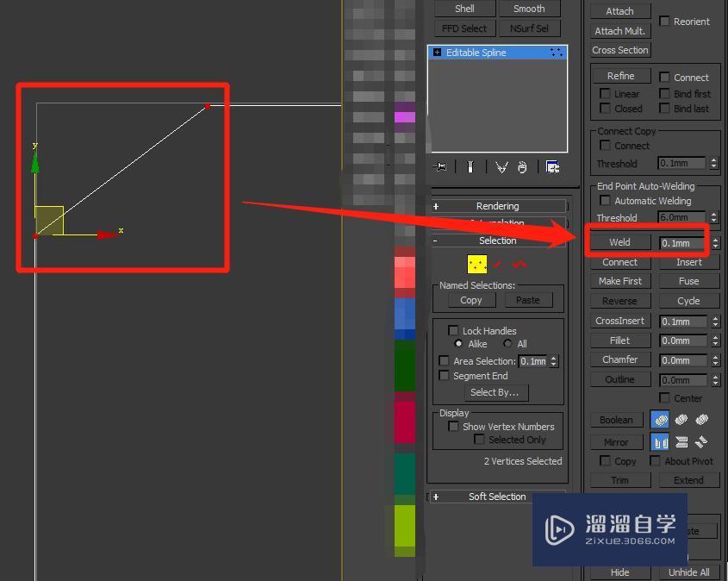728x581 pixels.
Task: Click the Select By button
Action: coord(495,392)
